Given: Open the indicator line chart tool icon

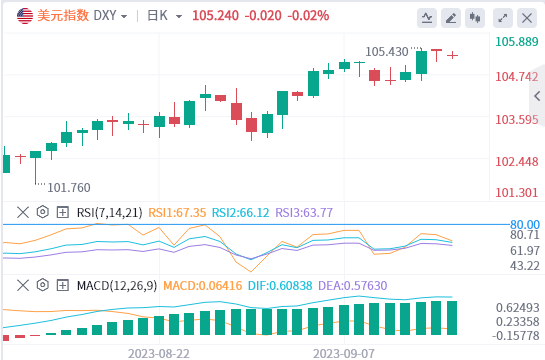Looking at the screenshot, I should 427,18.
